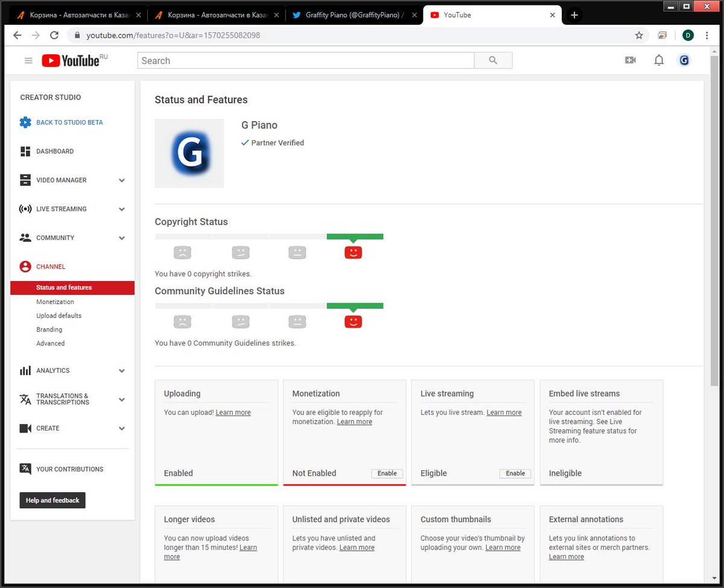Viewport: 724px width, 588px height.
Task: Click the Video Manager icon
Action: [25, 180]
